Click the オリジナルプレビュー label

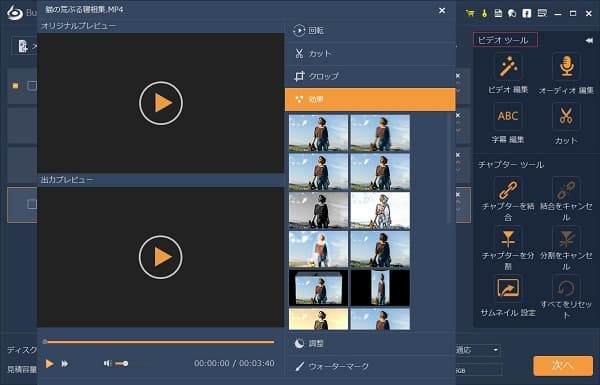[78, 26]
